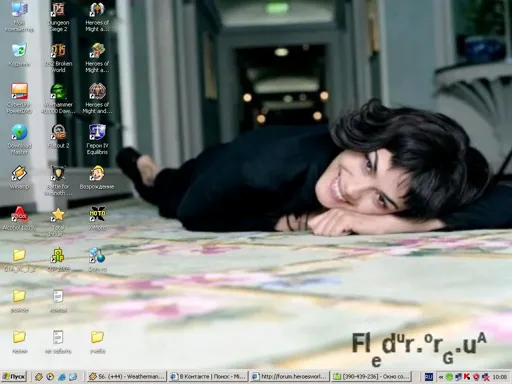This screenshot has width=512, height=384.
Task: Click the RU language indicator
Action: click(429, 377)
